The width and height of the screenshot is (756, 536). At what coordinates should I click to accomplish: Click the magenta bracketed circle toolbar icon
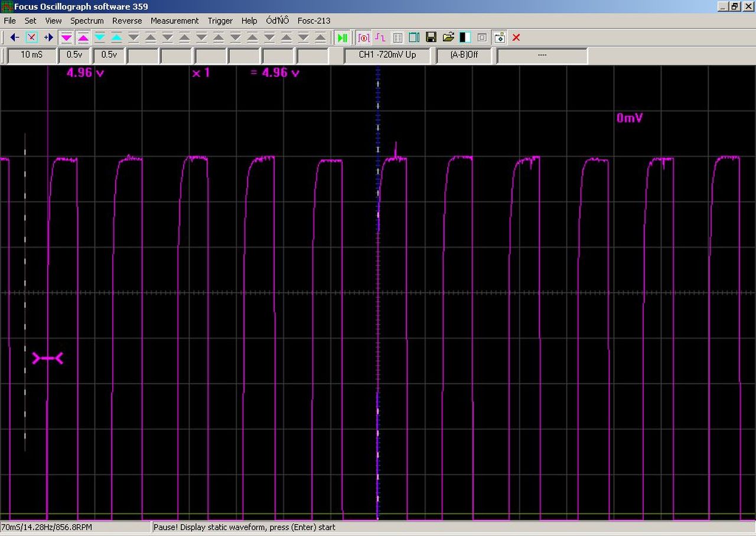click(364, 38)
